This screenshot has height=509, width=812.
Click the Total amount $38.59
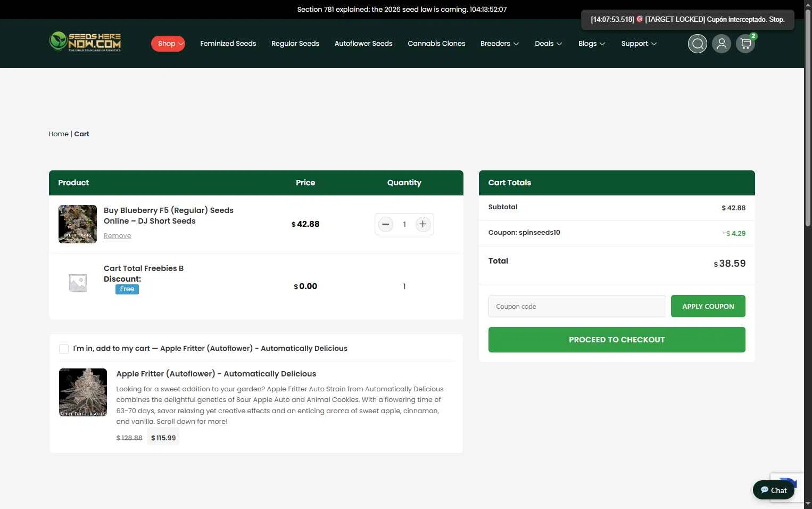point(730,264)
